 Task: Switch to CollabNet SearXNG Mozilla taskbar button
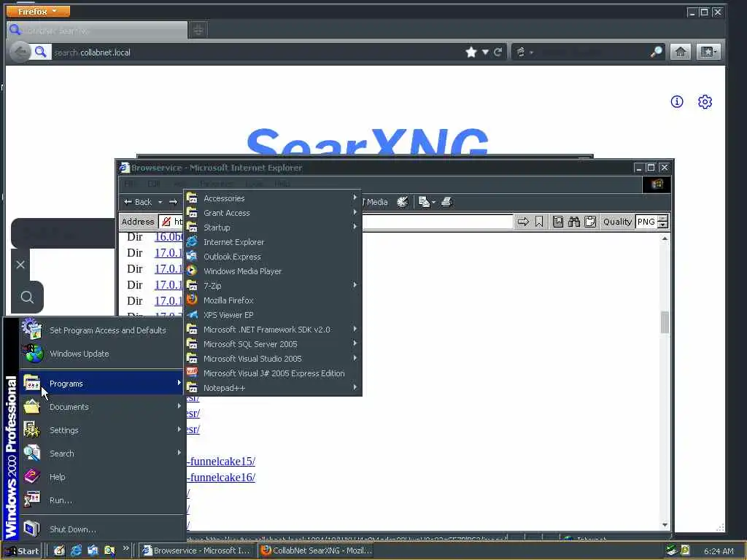(316, 551)
